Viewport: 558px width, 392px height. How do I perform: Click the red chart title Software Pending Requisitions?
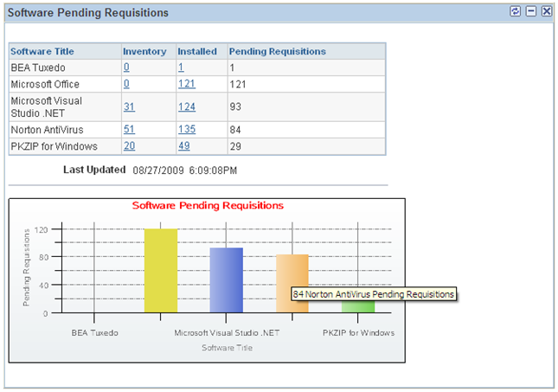point(208,205)
